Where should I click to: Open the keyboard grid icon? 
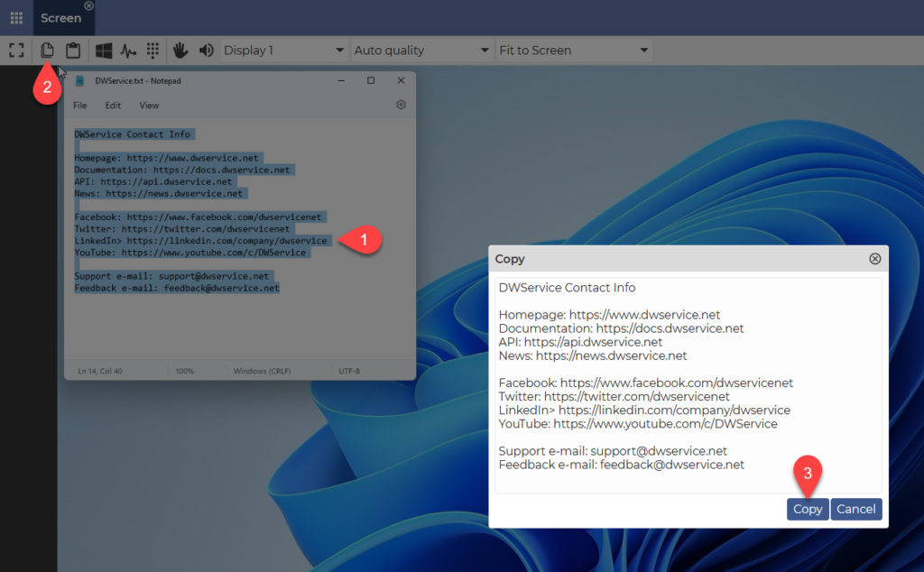(x=152, y=50)
